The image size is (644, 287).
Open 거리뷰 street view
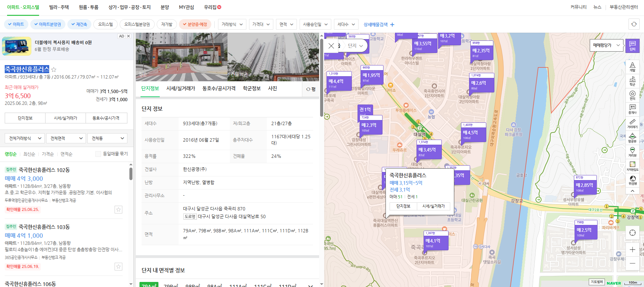click(x=632, y=152)
